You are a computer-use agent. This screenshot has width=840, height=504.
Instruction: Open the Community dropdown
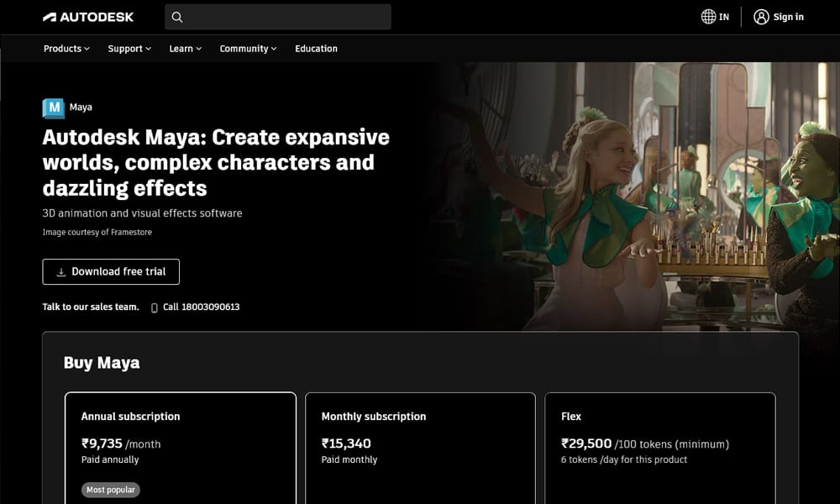pyautogui.click(x=248, y=49)
